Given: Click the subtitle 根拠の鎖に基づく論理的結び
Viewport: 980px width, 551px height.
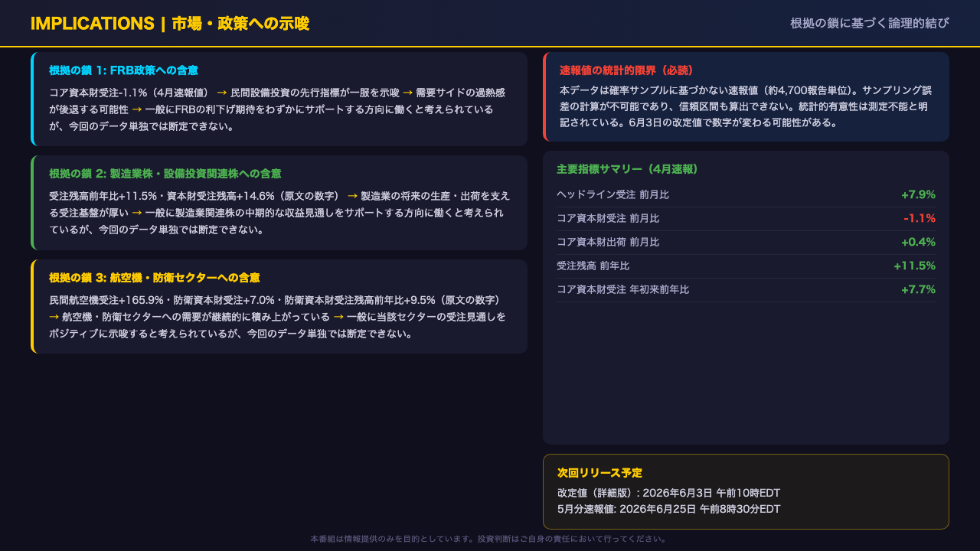Looking at the screenshot, I should [x=870, y=23].
